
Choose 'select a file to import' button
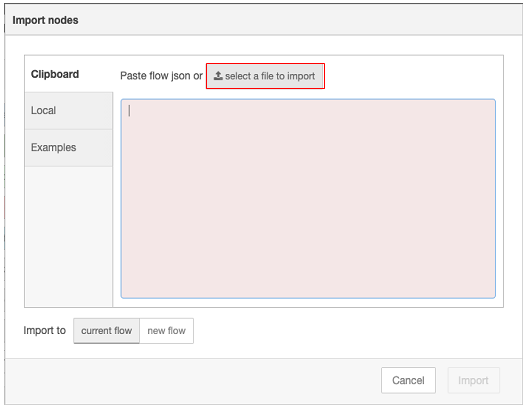(x=265, y=76)
